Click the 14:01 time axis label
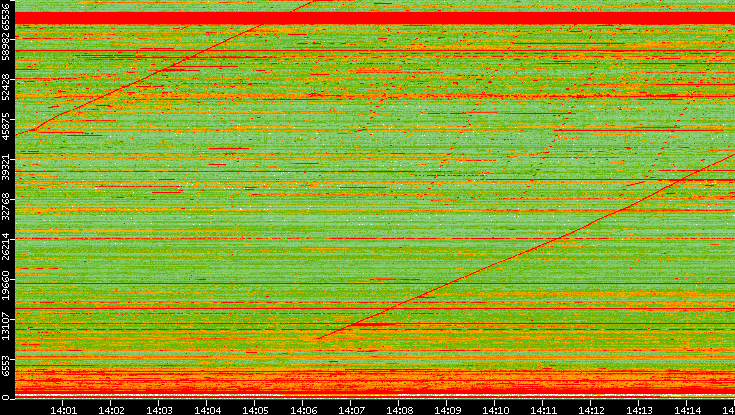735x415 pixels. point(64,408)
